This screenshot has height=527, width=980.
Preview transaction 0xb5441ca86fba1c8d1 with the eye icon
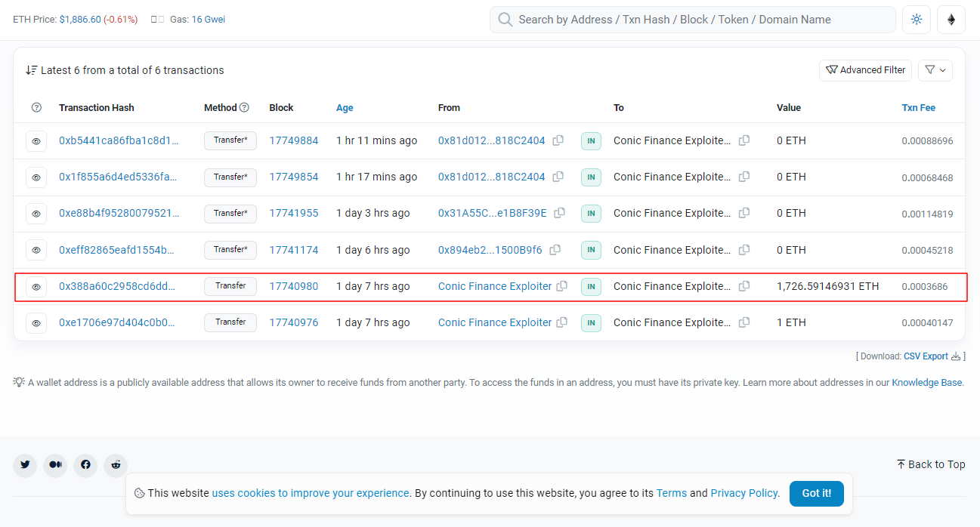click(36, 141)
